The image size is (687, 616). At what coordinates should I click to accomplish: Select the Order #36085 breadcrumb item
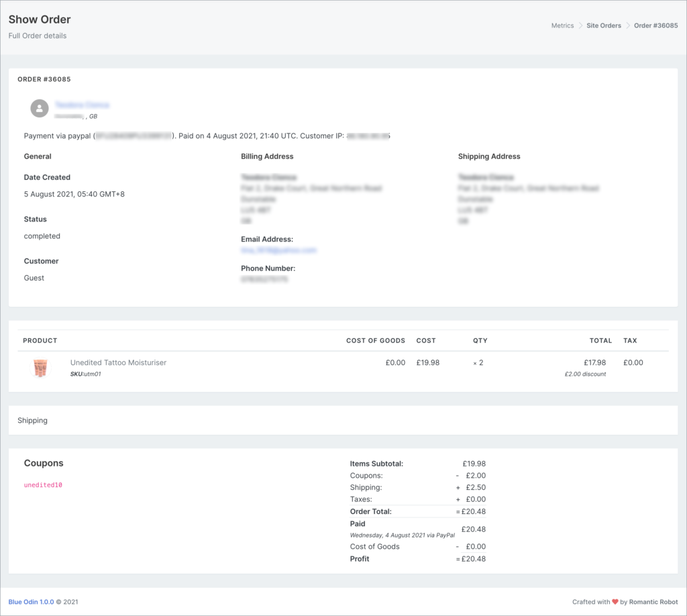(655, 25)
